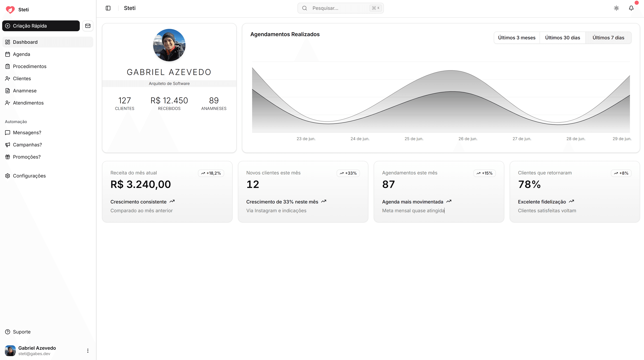This screenshot has height=360, width=644.
Task: Click the +15% agendamentos badge
Action: (484, 173)
